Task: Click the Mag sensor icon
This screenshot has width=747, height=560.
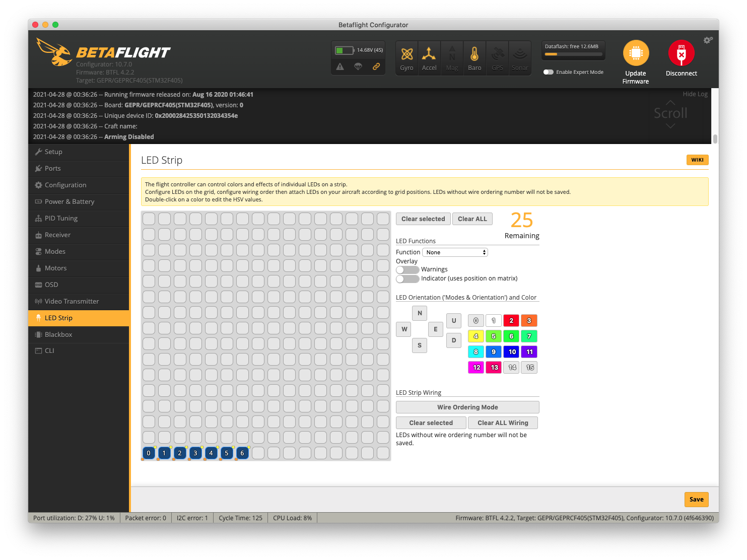Action: 452,54
